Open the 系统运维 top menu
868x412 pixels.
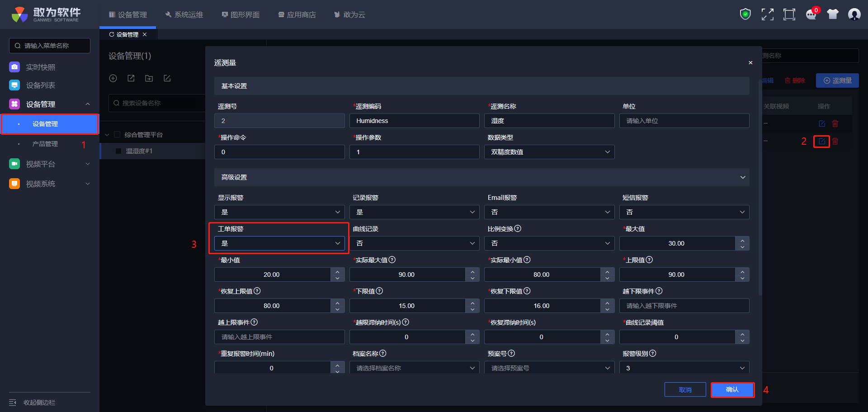[x=184, y=15]
